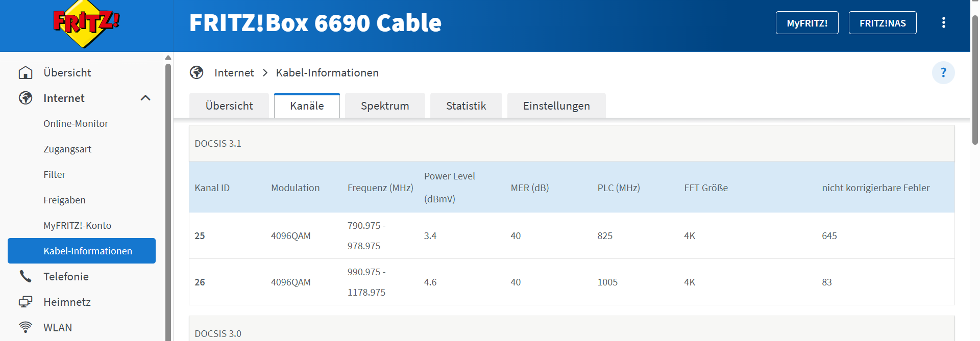Image resolution: width=980 pixels, height=341 pixels.
Task: Open the Einstellungen tab
Action: pos(556,106)
